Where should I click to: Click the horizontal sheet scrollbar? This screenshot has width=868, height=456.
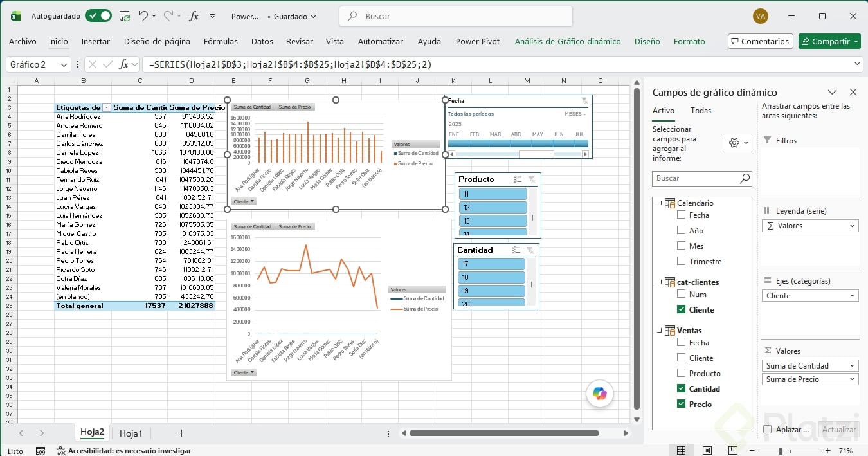pyautogui.click(x=504, y=433)
